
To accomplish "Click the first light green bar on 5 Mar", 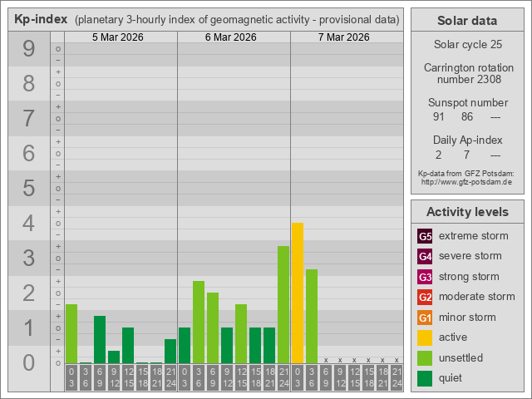I will (x=71, y=333).
